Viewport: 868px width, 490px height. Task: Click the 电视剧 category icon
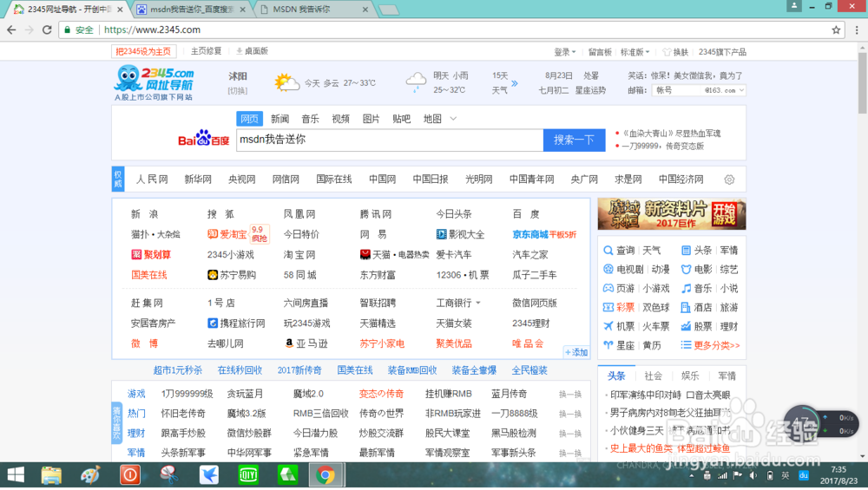pyautogui.click(x=608, y=270)
